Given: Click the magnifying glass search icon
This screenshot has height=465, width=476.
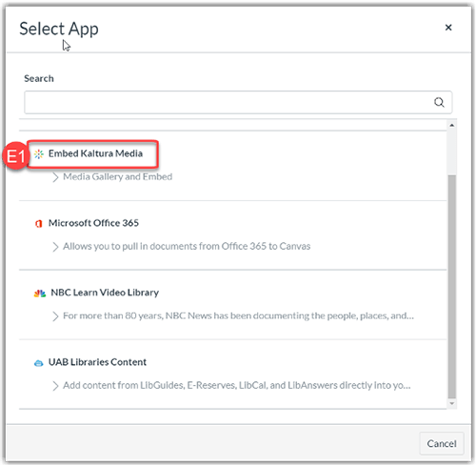Looking at the screenshot, I should click(x=439, y=102).
